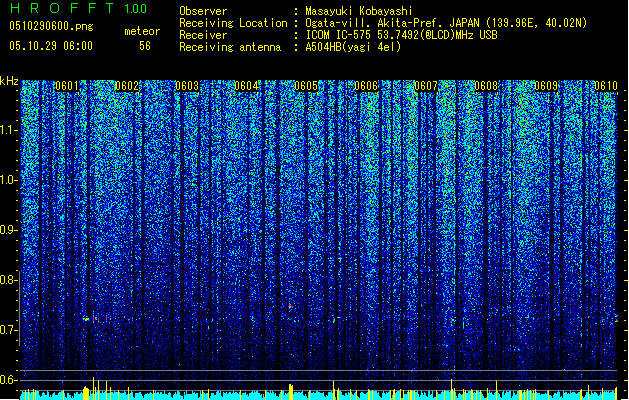Click the 0608 time marker
The image size is (629, 400).
[486, 86]
